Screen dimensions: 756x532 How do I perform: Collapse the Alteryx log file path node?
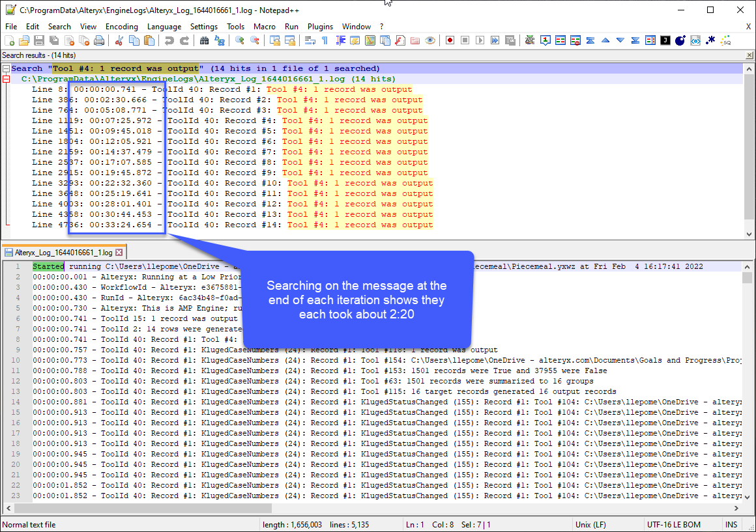(x=7, y=78)
